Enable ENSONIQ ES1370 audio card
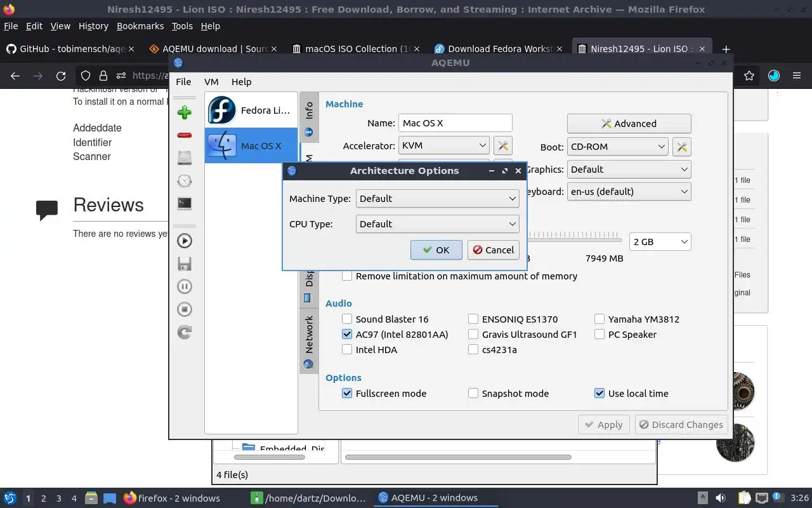812x508 pixels. (x=473, y=319)
